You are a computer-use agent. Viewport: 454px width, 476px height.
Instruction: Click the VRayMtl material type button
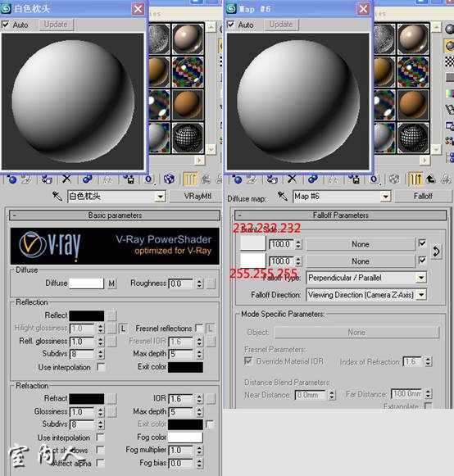point(197,197)
